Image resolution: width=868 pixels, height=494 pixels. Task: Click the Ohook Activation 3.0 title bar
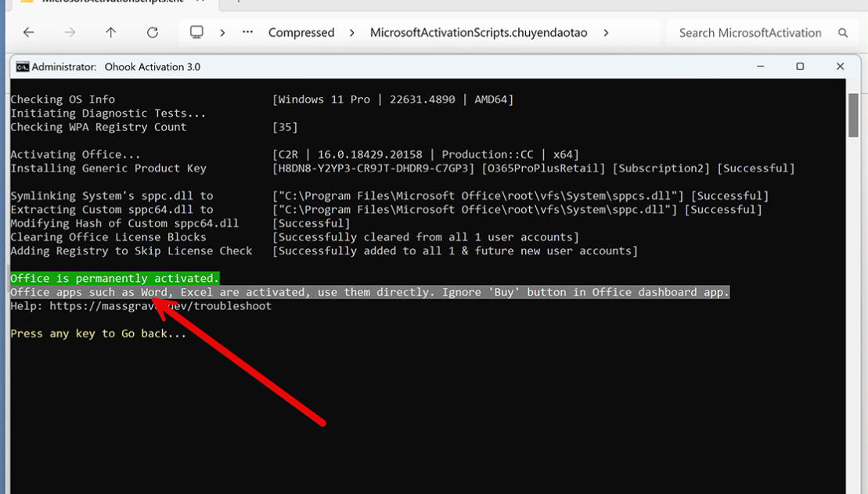coord(391,67)
